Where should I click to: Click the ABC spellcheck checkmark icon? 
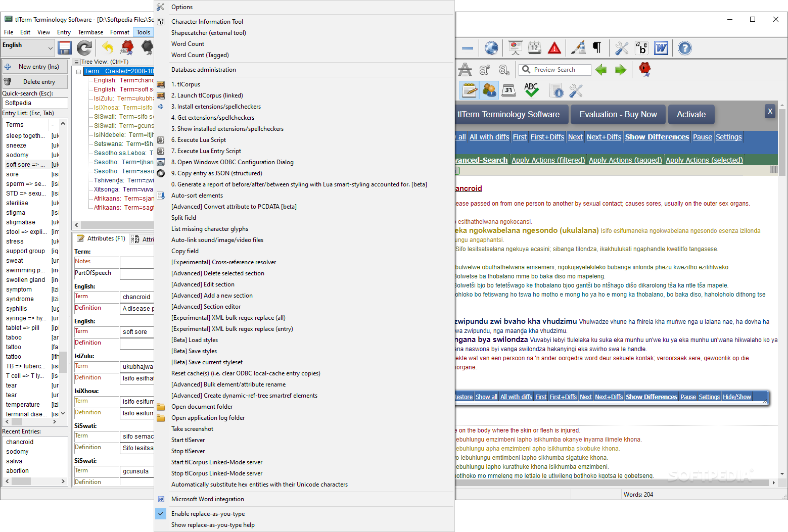[x=531, y=90]
